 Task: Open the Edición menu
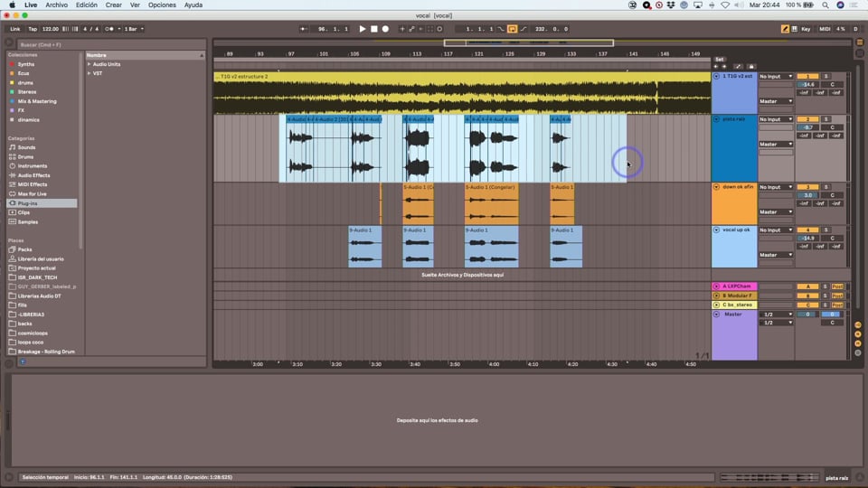tap(87, 5)
